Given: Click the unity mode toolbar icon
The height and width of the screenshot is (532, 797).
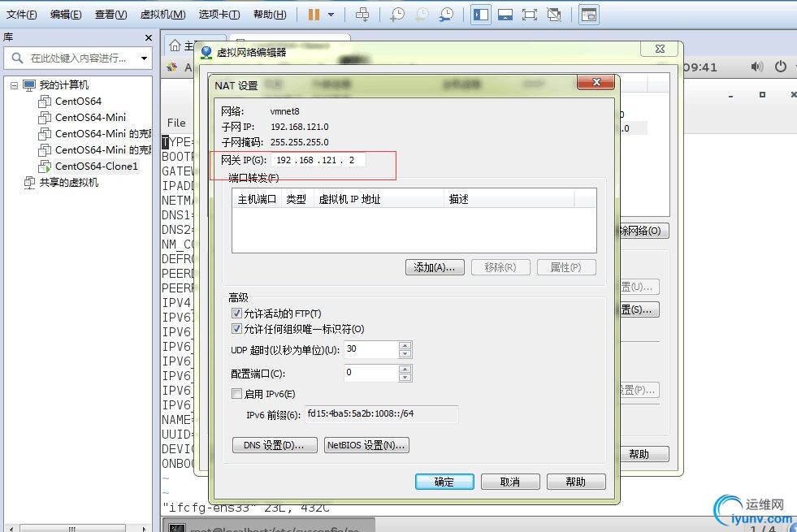Looking at the screenshot, I should pyautogui.click(x=554, y=15).
